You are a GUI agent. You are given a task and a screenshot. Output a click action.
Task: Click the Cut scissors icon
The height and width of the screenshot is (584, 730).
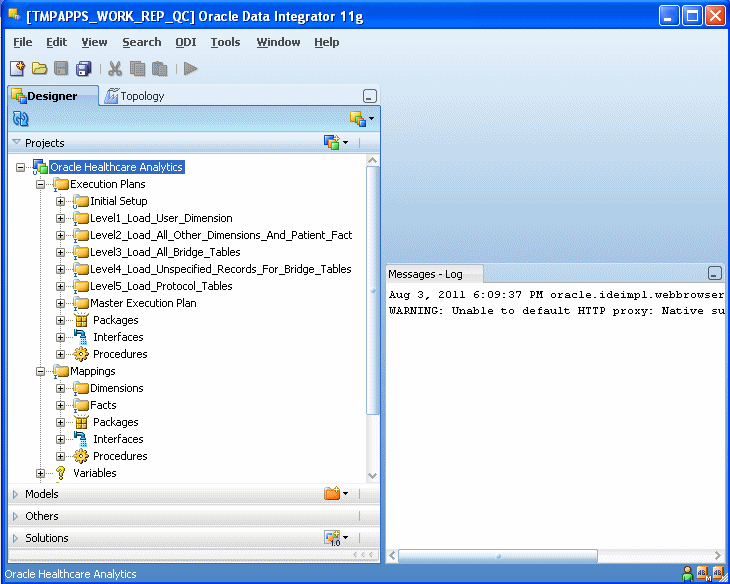pos(115,69)
